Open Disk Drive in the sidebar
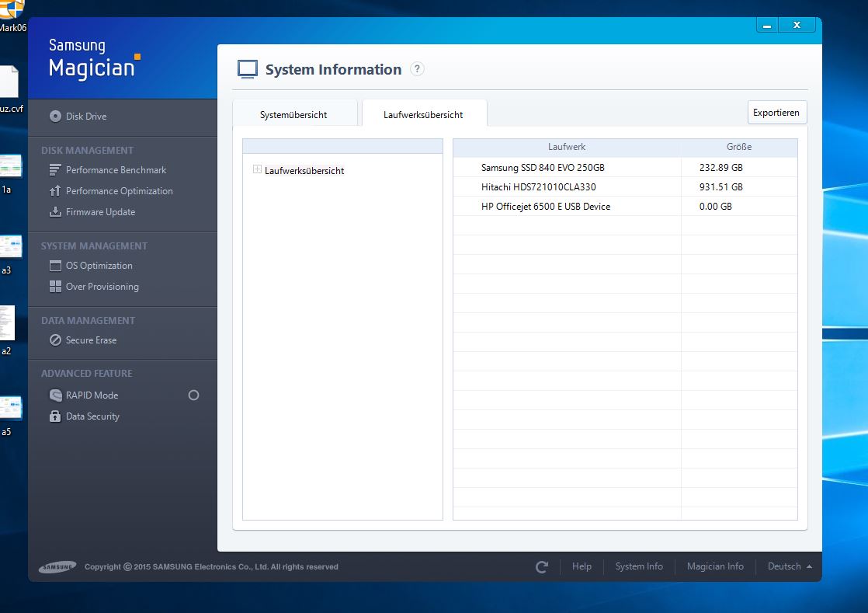868x613 pixels. coord(86,117)
